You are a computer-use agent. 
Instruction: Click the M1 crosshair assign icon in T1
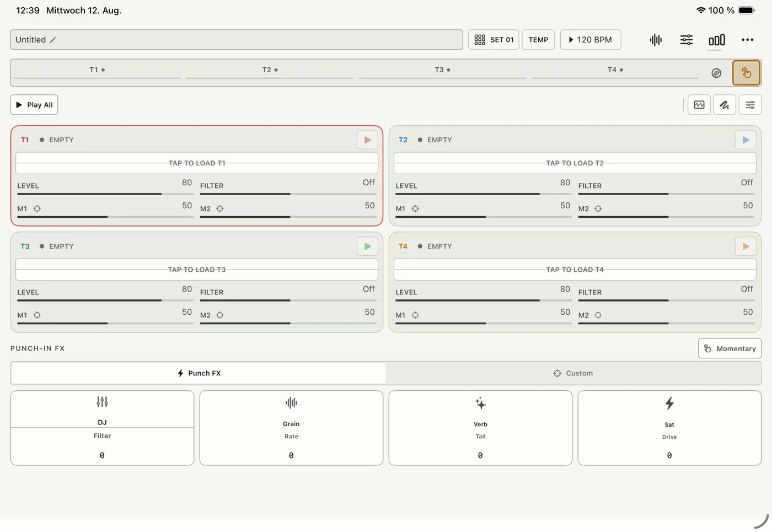coord(37,209)
